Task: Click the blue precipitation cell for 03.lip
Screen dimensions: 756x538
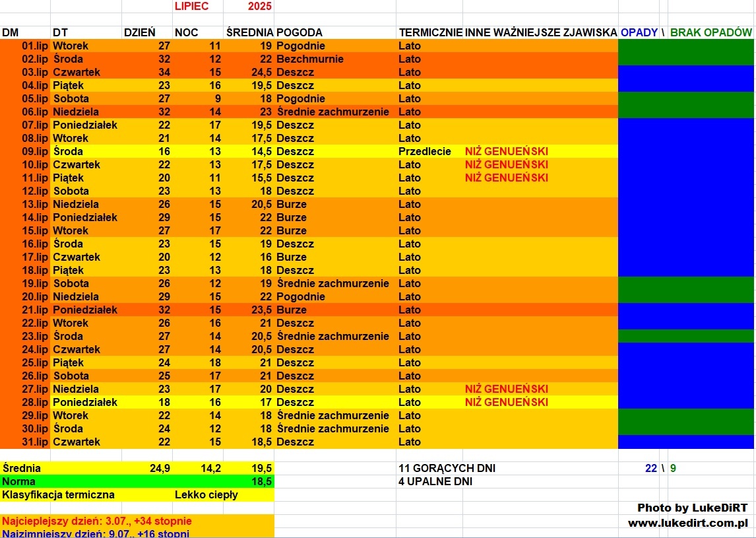Action: [686, 72]
